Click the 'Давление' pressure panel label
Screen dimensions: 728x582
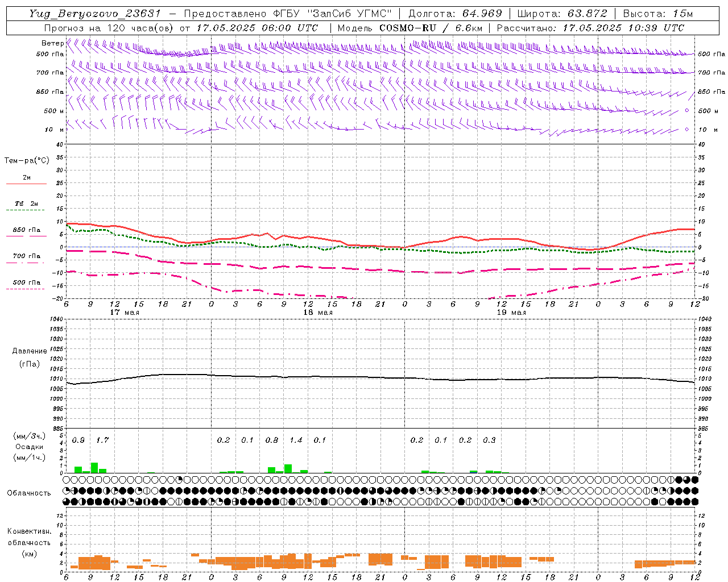30,351
